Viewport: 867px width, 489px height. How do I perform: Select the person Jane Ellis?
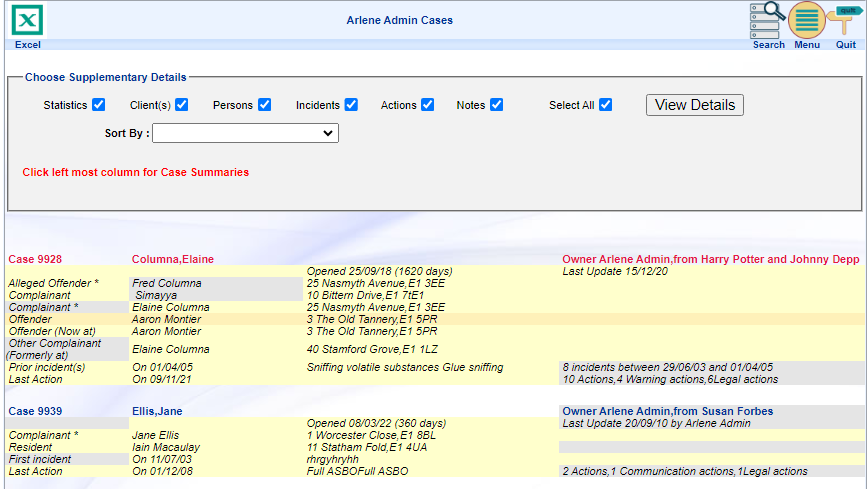tap(155, 435)
